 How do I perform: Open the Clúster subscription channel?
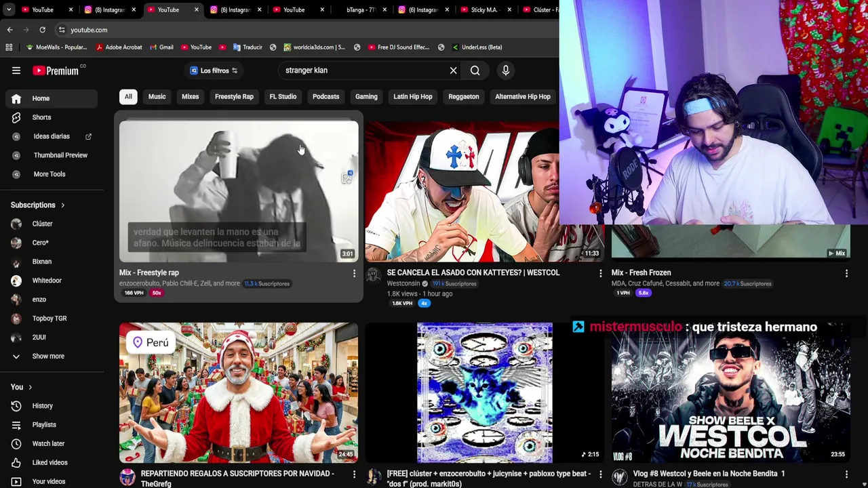pyautogui.click(x=52, y=224)
